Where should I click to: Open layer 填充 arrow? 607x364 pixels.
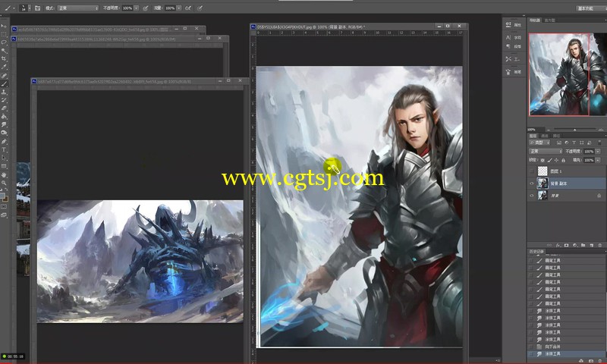click(598, 160)
